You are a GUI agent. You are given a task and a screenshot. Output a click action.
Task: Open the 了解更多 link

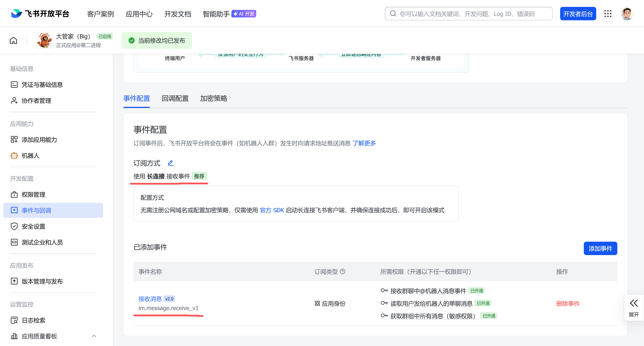(364, 143)
